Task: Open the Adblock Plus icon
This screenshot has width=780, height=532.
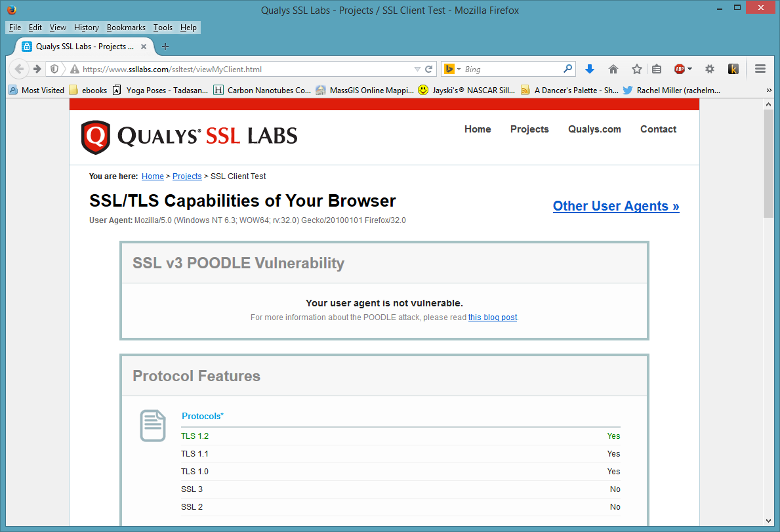Action: tap(680, 69)
